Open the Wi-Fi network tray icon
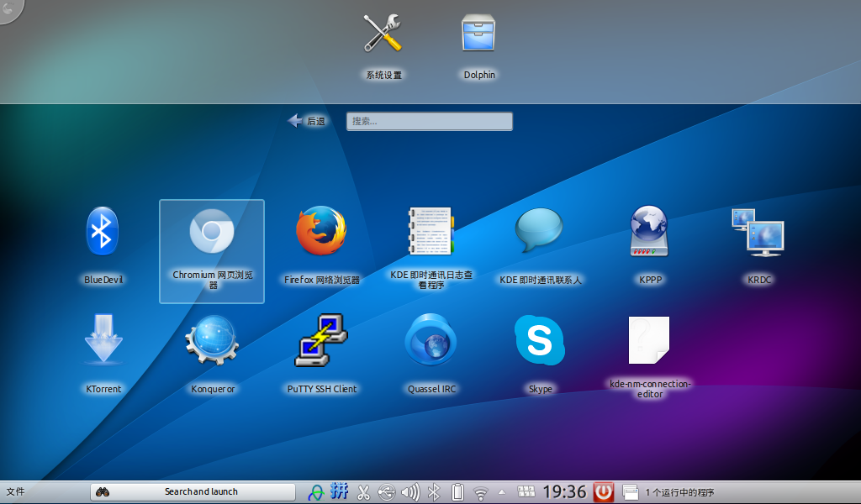The image size is (861, 504). click(481, 493)
